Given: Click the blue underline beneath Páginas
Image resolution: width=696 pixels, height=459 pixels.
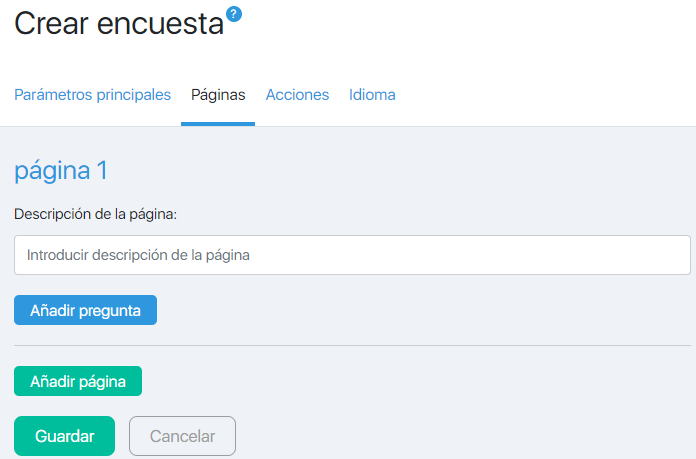Looking at the screenshot, I should [218, 123].
